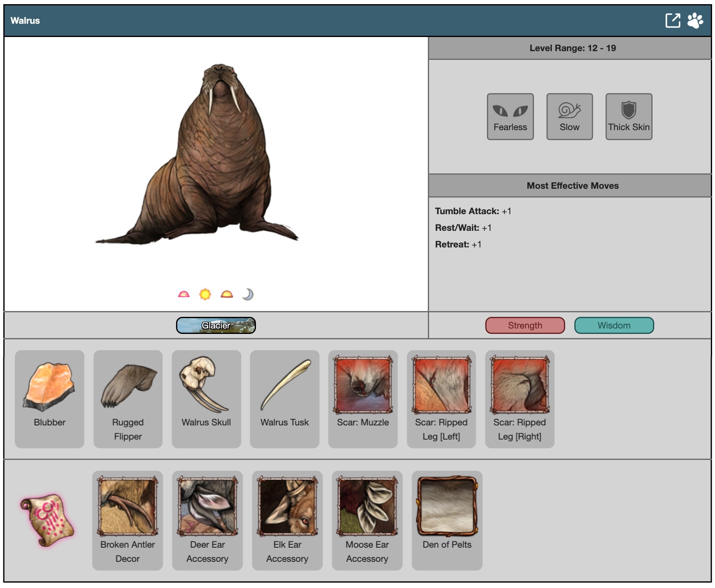Click the Strength stat button
Screen dimensions: 715x588
(525, 325)
